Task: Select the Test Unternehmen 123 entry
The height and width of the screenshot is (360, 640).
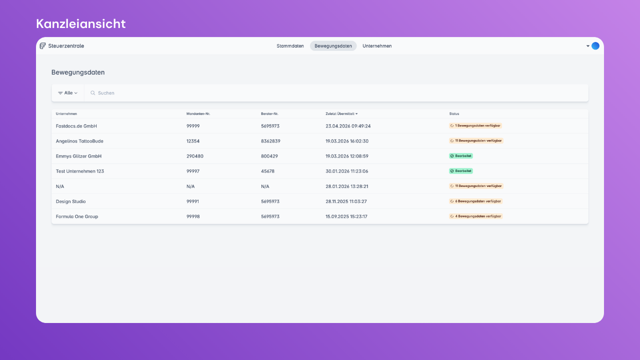Action: (320, 171)
